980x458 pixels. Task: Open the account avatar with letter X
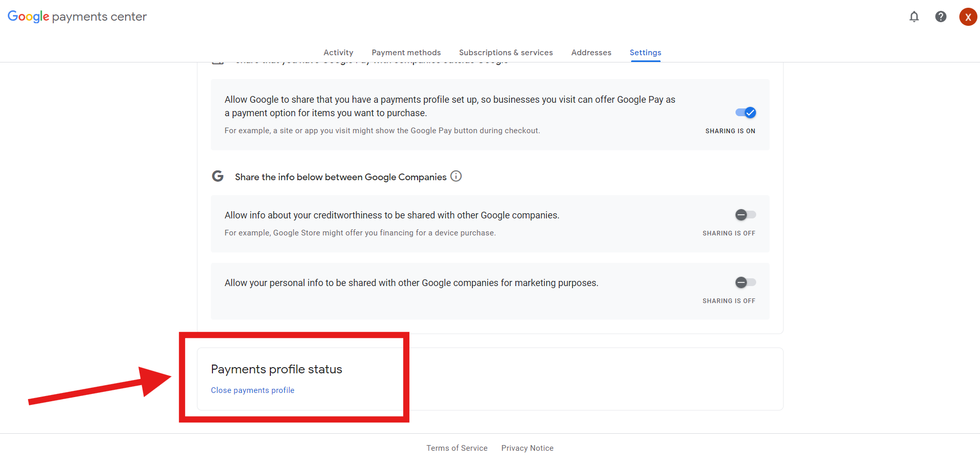click(x=968, y=17)
